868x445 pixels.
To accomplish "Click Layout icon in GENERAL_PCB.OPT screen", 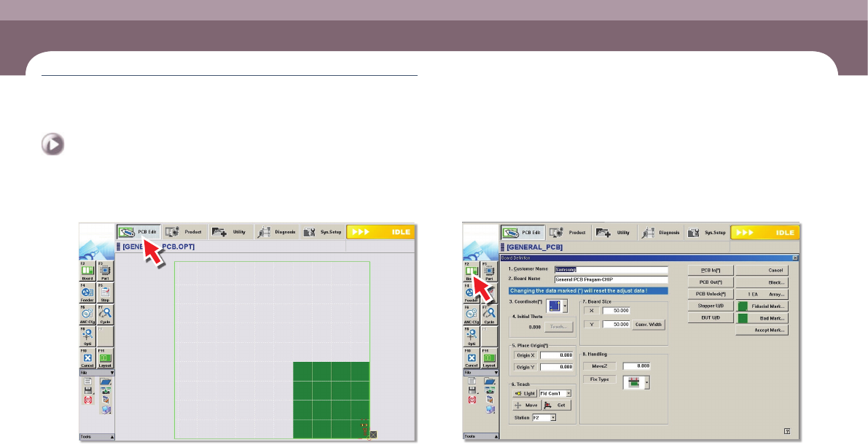I will pos(105,358).
